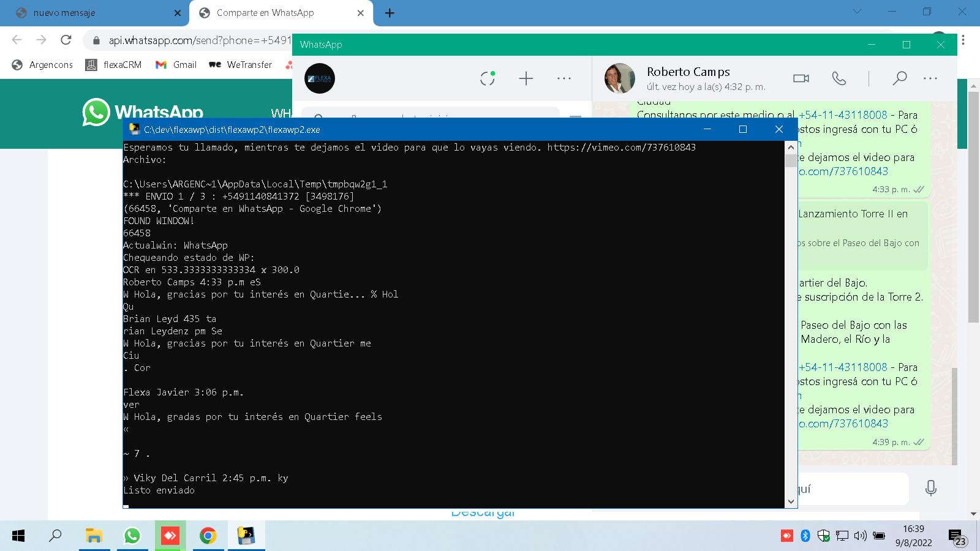Start a new chat with plus icon

click(x=526, y=78)
